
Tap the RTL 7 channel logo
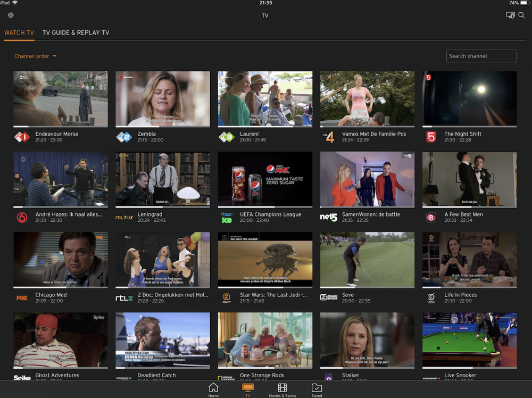pos(124,218)
